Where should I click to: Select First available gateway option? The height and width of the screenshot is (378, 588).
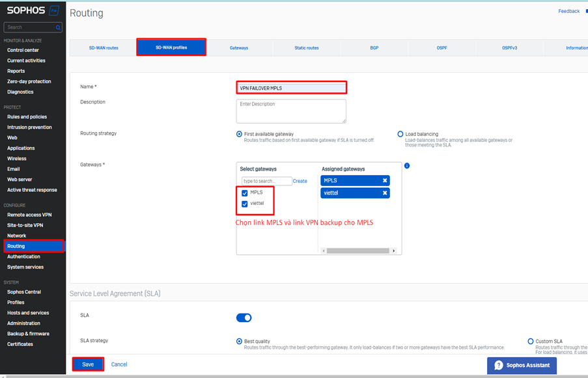240,134
